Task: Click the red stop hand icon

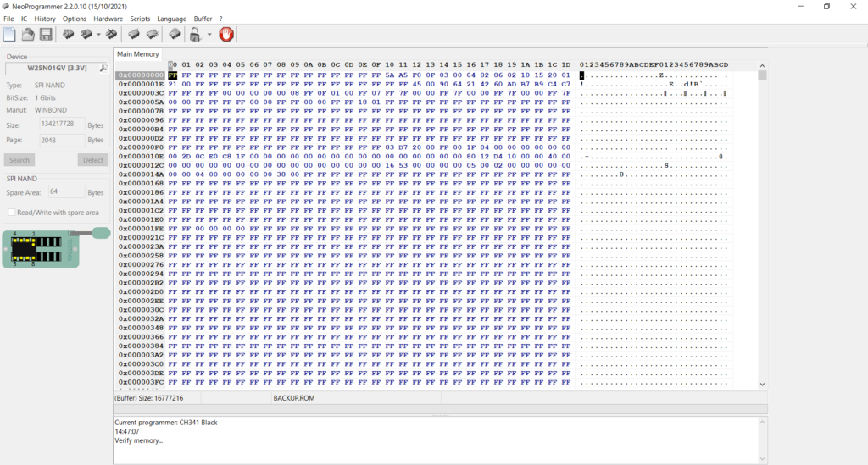Action: [226, 35]
